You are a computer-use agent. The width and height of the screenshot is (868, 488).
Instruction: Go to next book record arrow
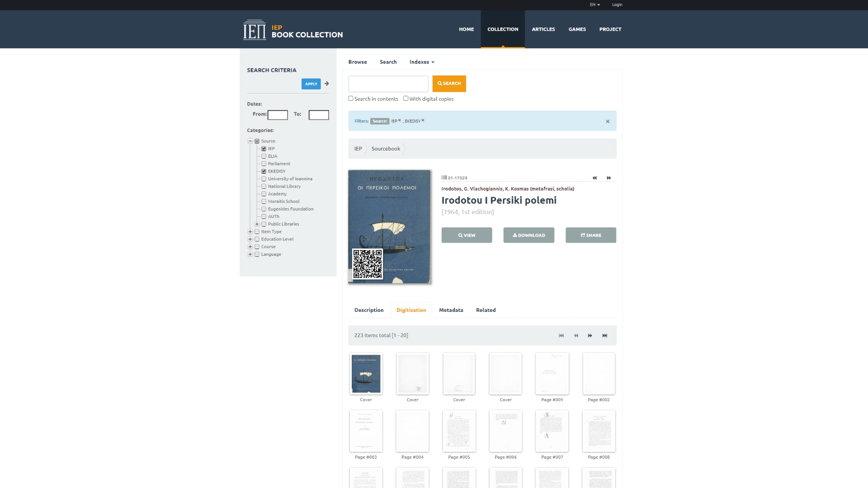click(609, 178)
